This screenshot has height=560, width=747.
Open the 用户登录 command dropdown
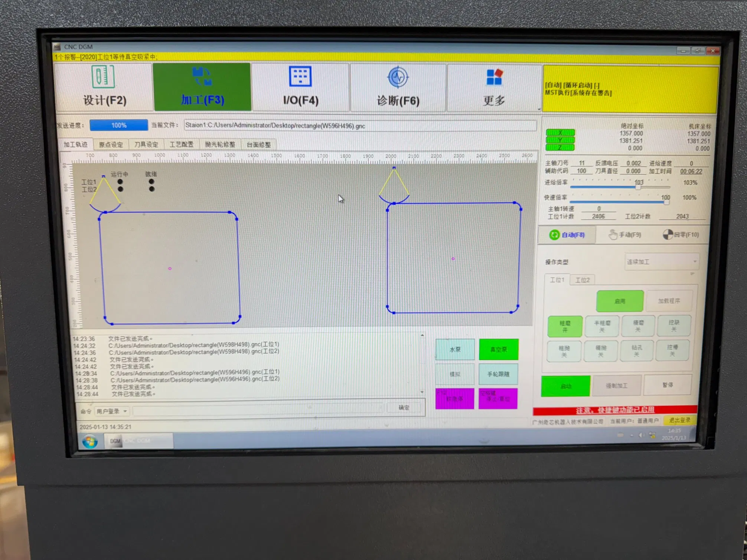112,411
